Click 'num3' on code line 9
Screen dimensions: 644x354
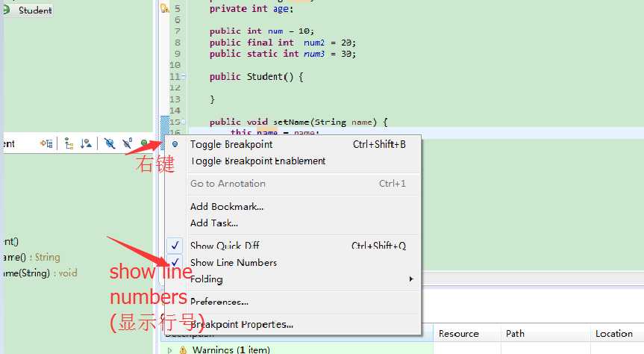[x=314, y=54]
